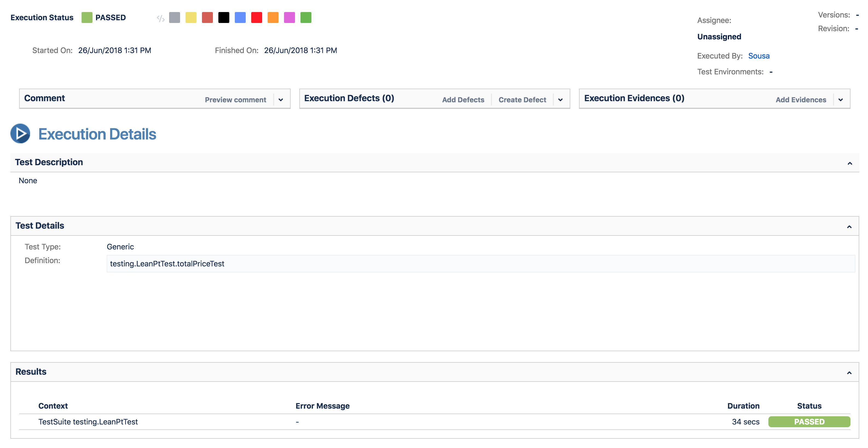868x448 pixels.
Task: Click the Unassigned assignee value
Action: coord(719,37)
